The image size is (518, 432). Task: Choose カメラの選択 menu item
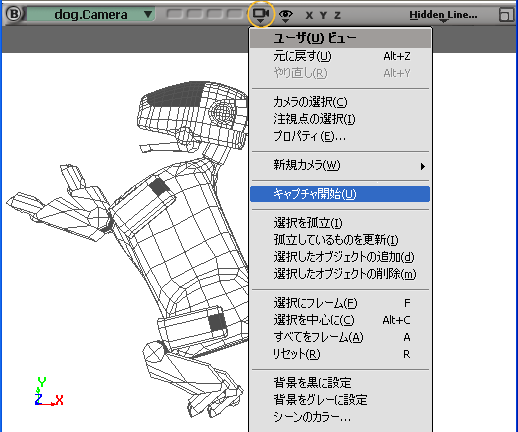[x=340, y=102]
